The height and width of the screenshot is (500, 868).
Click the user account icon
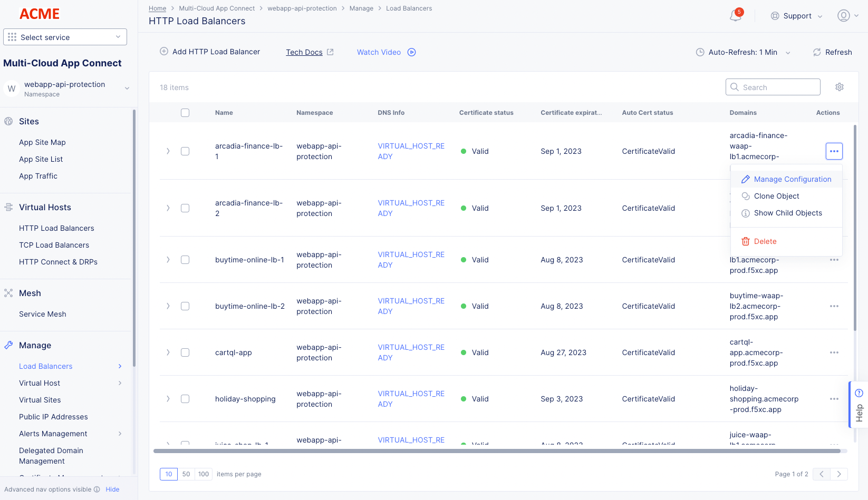point(843,15)
